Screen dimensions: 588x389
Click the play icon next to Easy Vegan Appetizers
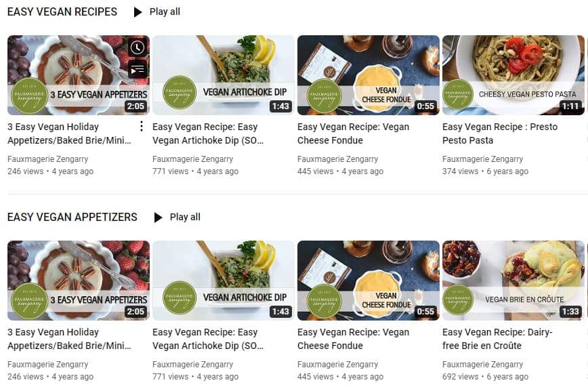[x=158, y=218]
